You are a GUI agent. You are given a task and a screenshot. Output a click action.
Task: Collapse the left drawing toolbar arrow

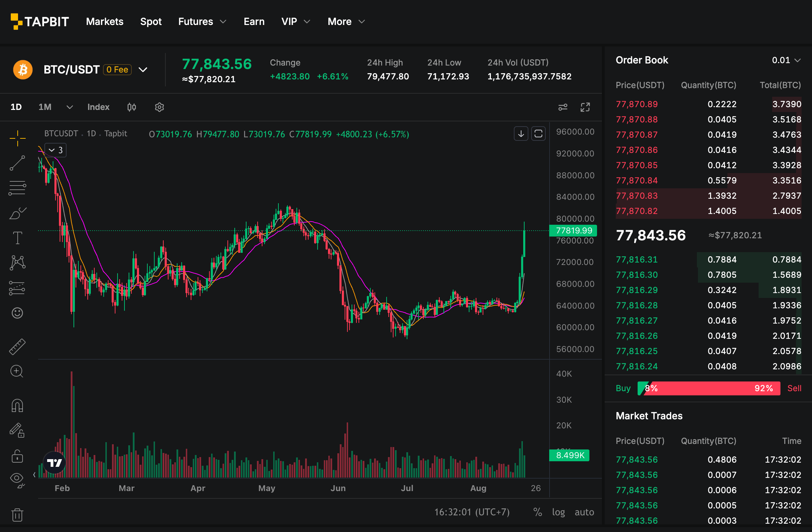34,475
